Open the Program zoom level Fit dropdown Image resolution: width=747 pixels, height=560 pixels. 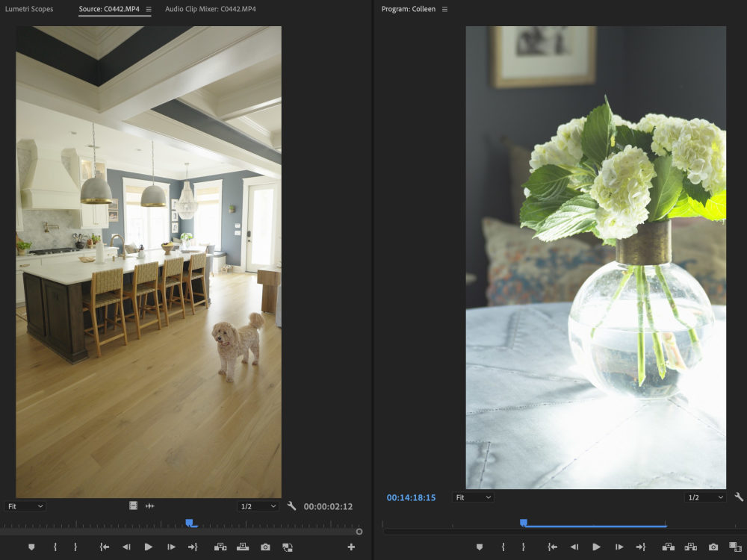473,497
